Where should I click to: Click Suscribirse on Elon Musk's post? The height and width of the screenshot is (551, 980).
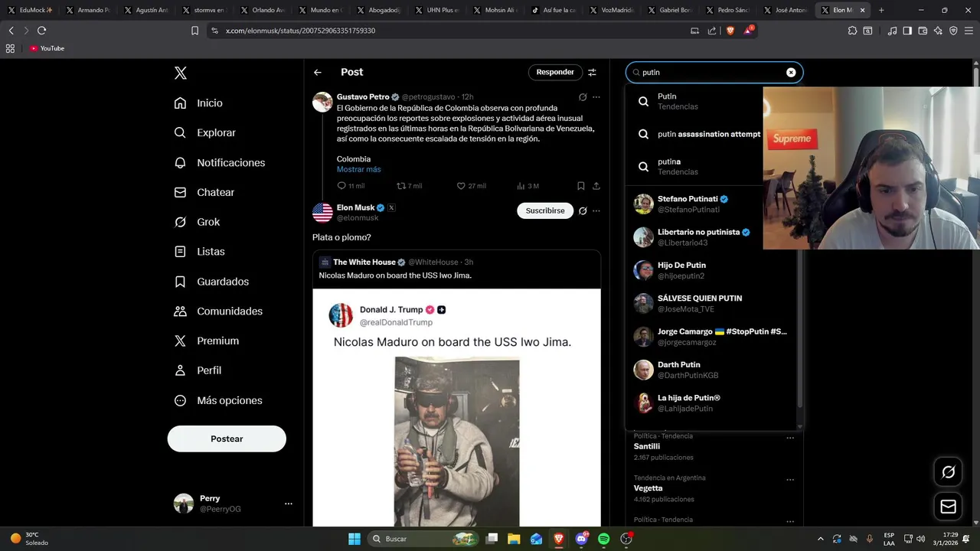[545, 210]
